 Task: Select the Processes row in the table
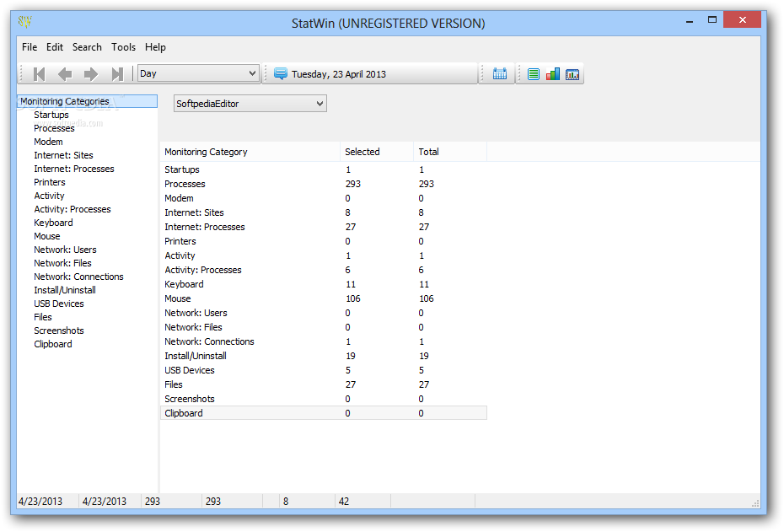point(324,184)
